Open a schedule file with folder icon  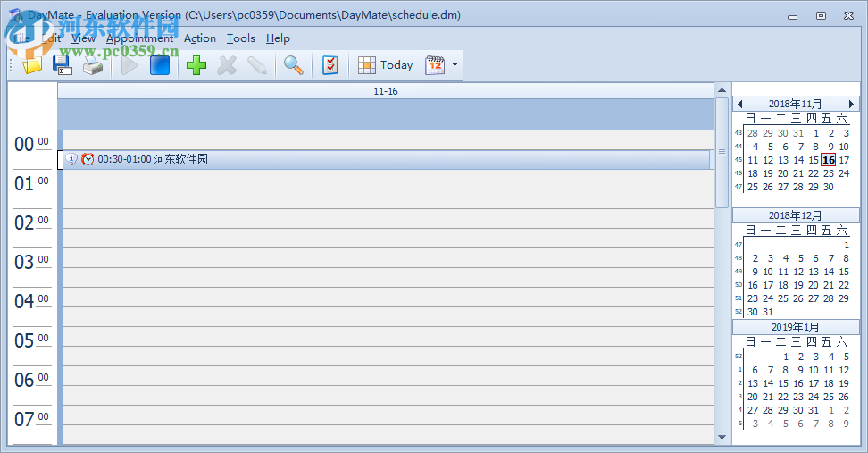click(32, 65)
